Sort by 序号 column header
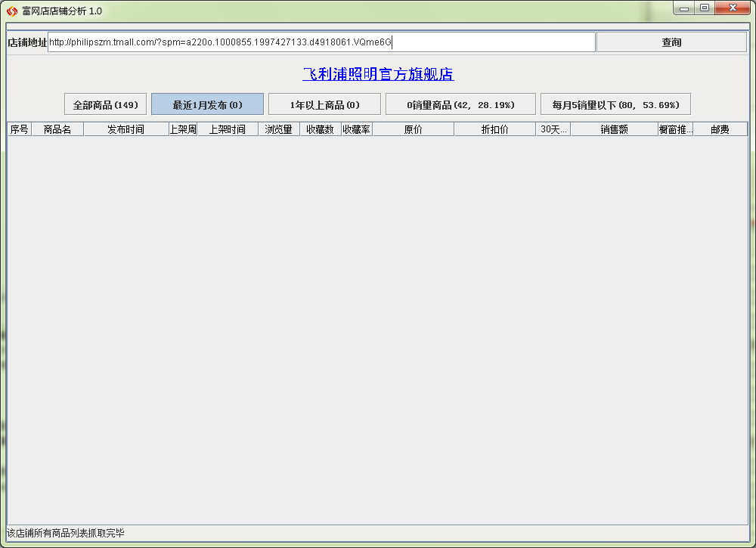Image resolution: width=756 pixels, height=548 pixels. 19,129
